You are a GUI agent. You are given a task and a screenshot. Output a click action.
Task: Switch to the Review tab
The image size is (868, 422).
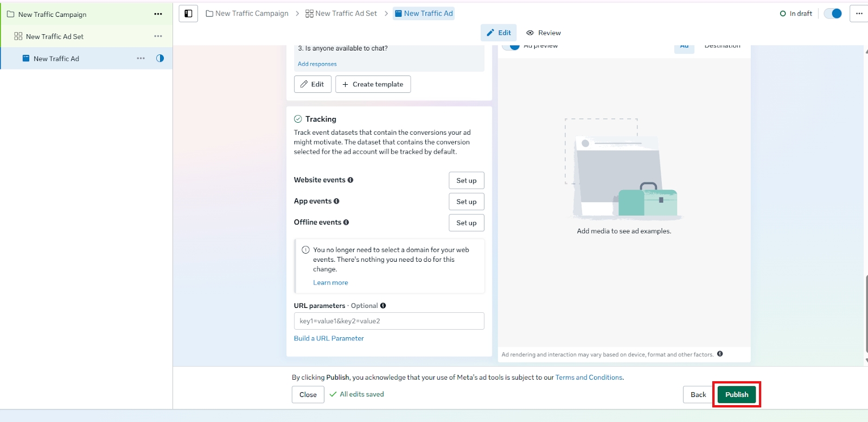[544, 33]
